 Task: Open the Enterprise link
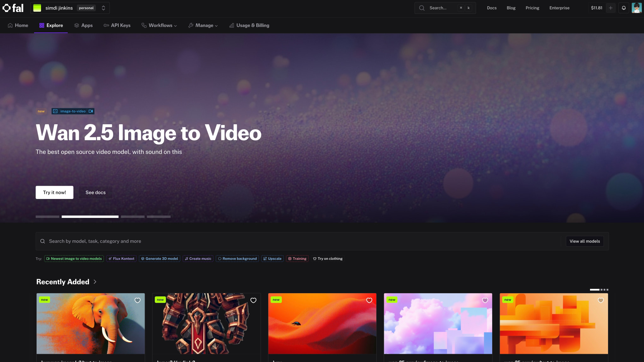coord(559,8)
